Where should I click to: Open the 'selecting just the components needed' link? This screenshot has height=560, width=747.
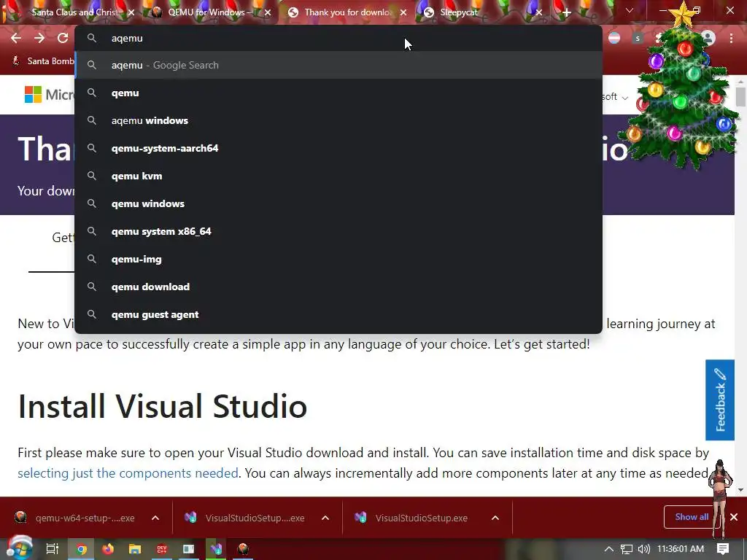(128, 472)
